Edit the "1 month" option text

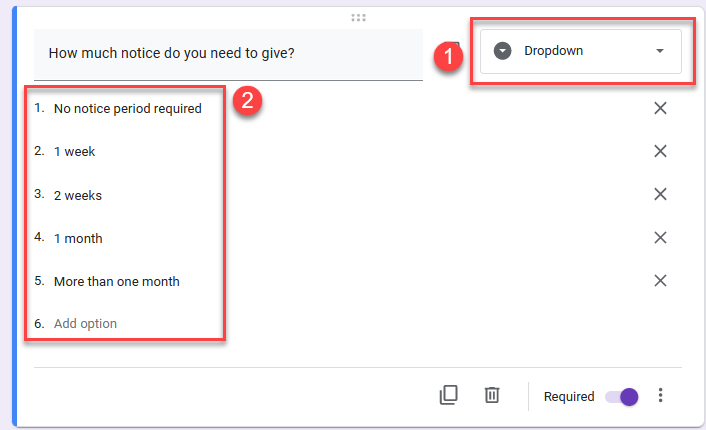point(78,238)
